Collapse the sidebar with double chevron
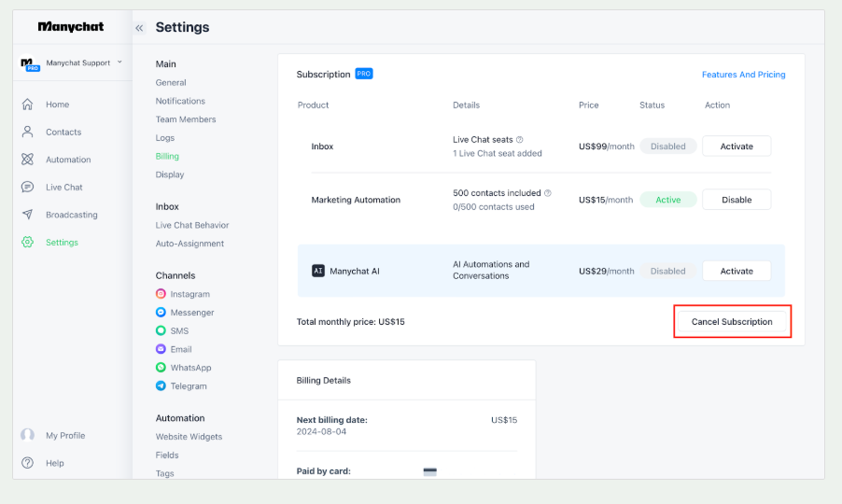 (139, 28)
